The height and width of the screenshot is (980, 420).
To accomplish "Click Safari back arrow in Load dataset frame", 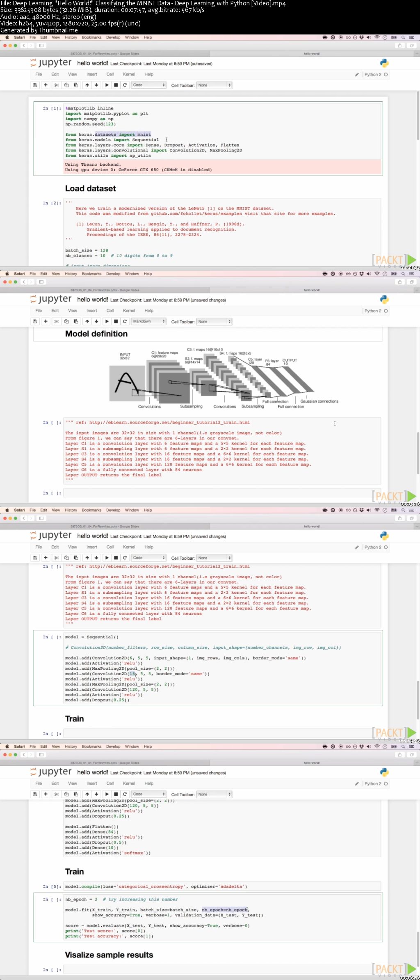I will tap(24, 46).
